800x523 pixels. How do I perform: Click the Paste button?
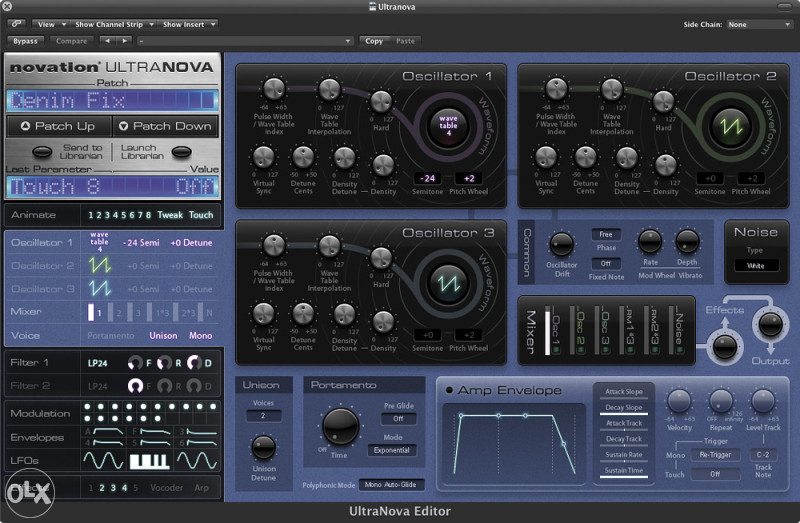click(405, 41)
